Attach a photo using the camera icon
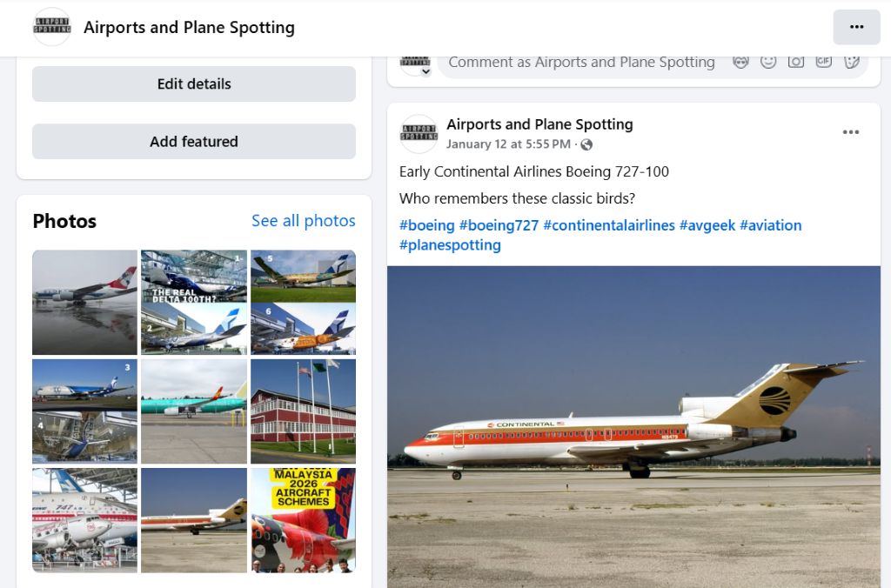 pyautogui.click(x=795, y=62)
